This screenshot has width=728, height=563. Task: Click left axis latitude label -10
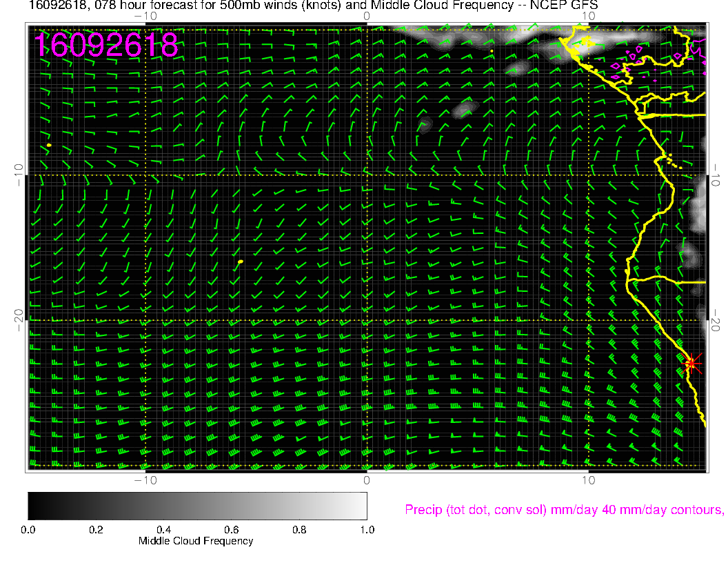point(18,175)
